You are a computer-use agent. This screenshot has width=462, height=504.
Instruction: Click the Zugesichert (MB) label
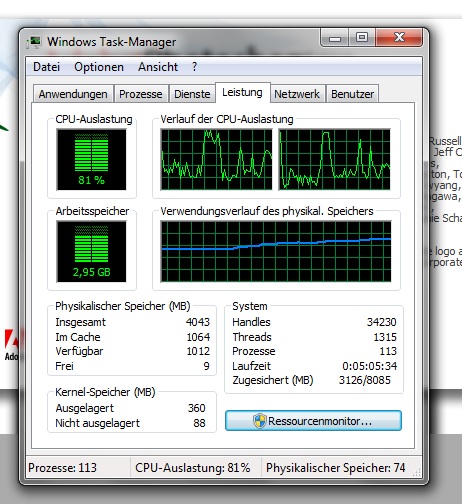(x=273, y=380)
